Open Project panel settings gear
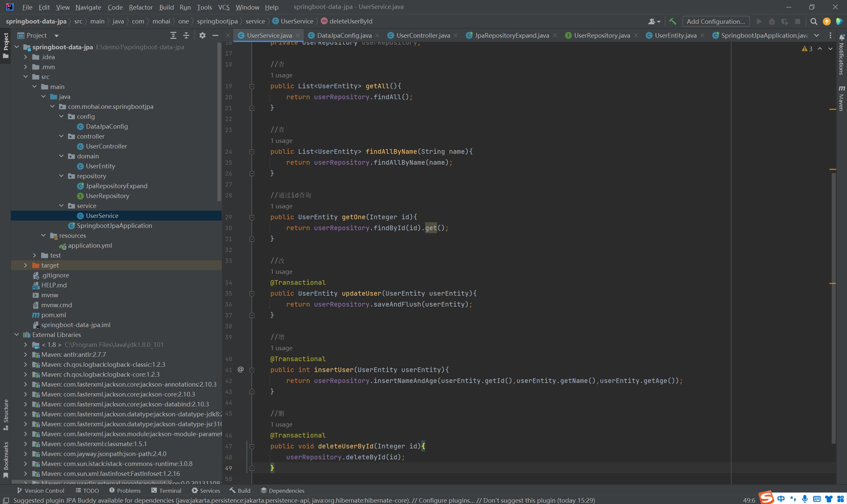The width and height of the screenshot is (847, 504). [202, 35]
